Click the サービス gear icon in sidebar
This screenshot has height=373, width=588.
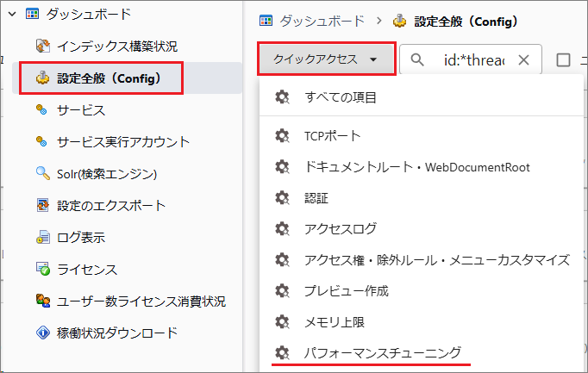coord(41,109)
